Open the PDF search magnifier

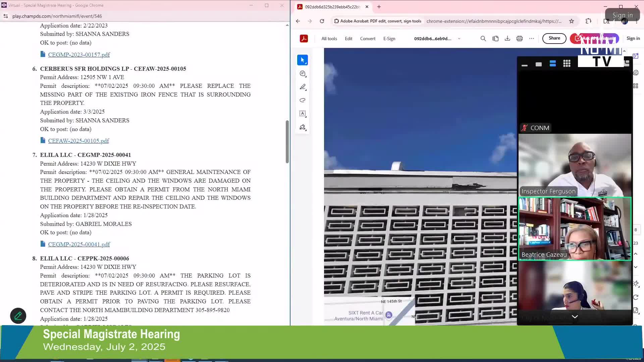point(483,39)
